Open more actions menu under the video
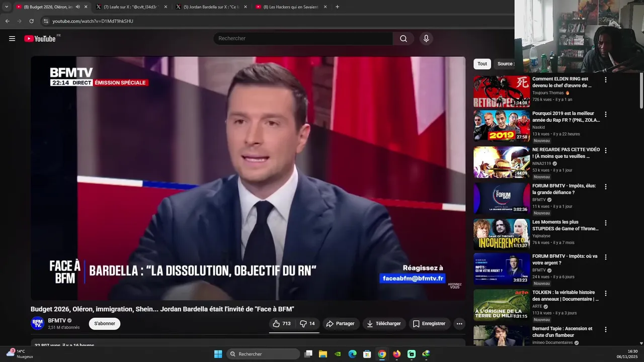This screenshot has height=362, width=644. click(459, 324)
